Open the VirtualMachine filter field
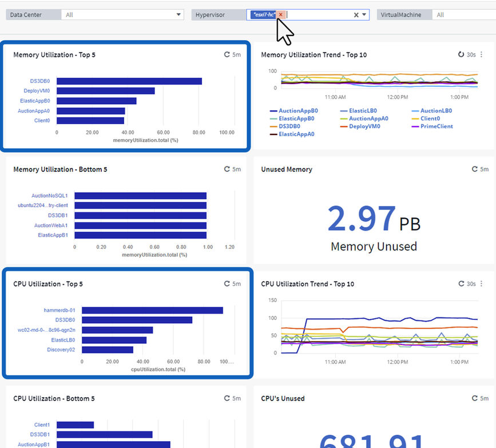This screenshot has height=448, width=496. click(464, 14)
